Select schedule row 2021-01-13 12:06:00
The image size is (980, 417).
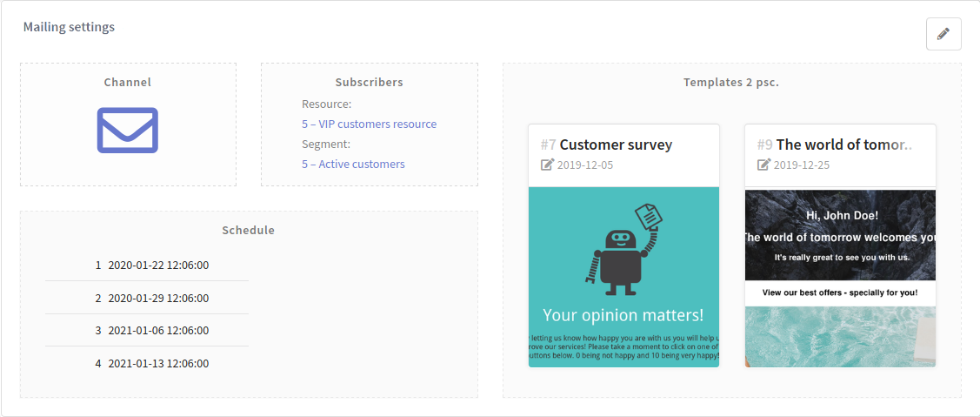click(x=157, y=364)
